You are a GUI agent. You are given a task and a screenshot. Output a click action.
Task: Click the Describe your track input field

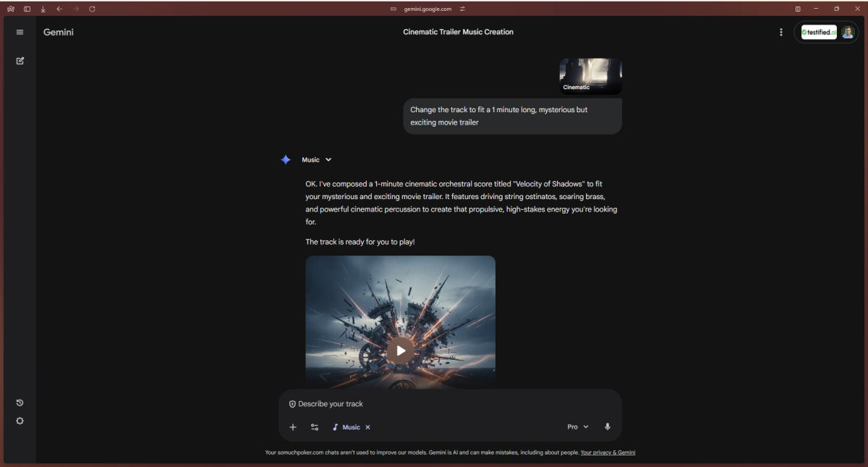(x=434, y=404)
